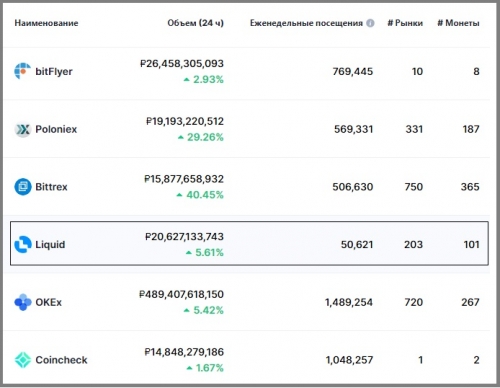The image size is (500, 388).
Task: Click Poloniex markets count 331
Action: coord(414,129)
